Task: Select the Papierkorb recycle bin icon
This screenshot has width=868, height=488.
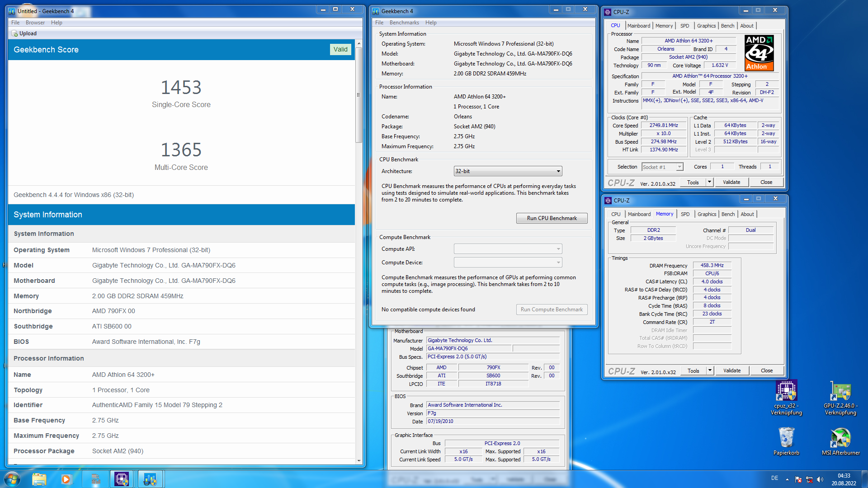Action: (x=786, y=441)
